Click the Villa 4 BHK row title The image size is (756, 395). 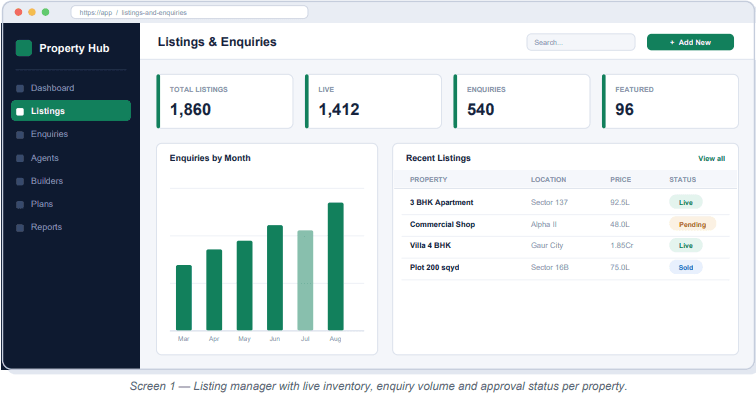pos(431,245)
